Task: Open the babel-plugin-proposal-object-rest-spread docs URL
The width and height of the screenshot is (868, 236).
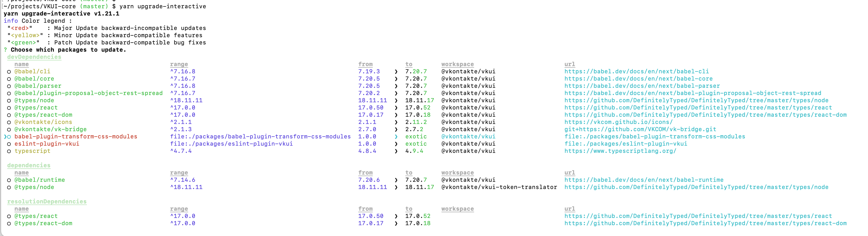Action: (693, 93)
